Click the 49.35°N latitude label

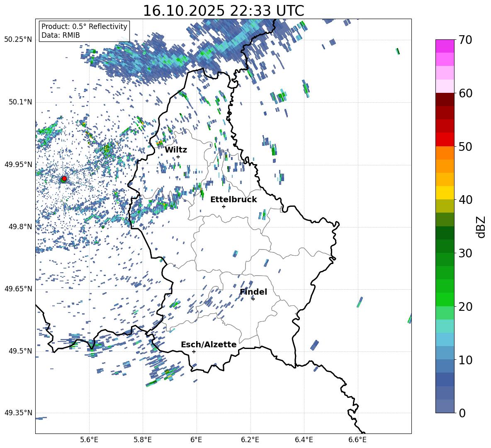tap(18, 413)
